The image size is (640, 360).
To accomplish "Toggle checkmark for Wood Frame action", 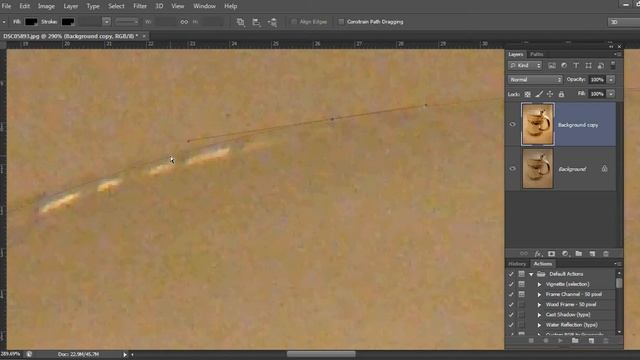I will click(x=511, y=305).
